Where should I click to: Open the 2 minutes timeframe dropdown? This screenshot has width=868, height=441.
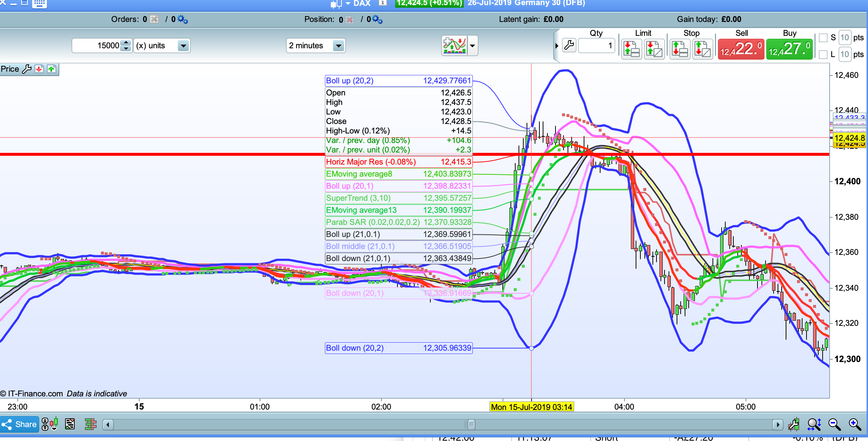click(x=338, y=46)
